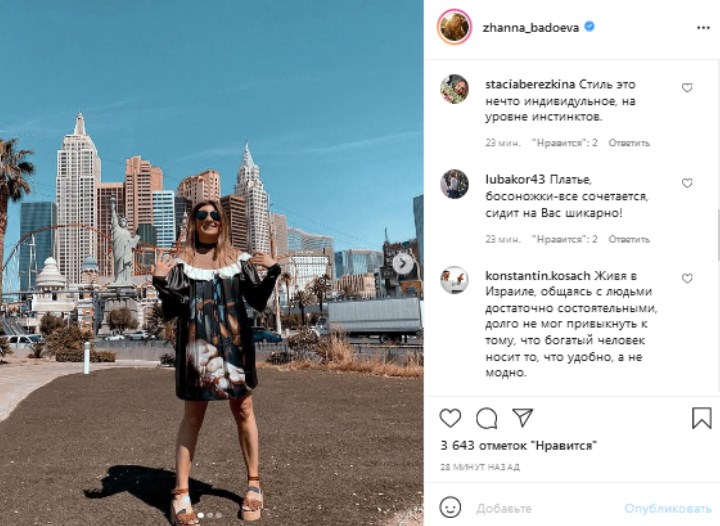
Task: Open zhanna_badoeva profile picture
Action: (454, 27)
